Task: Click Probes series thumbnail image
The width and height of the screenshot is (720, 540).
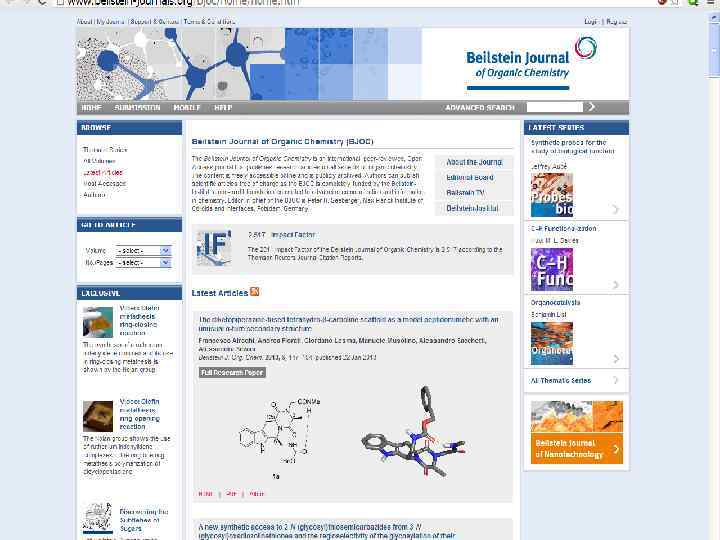Action: (552, 195)
